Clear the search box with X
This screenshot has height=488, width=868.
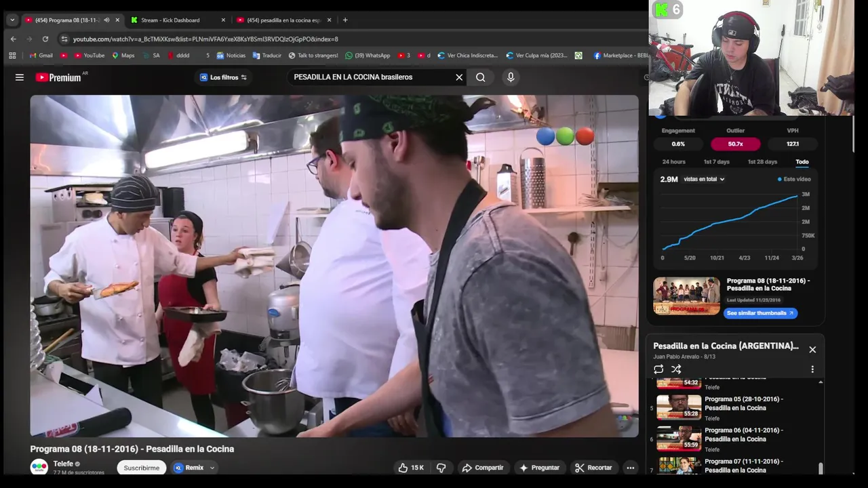coord(459,77)
